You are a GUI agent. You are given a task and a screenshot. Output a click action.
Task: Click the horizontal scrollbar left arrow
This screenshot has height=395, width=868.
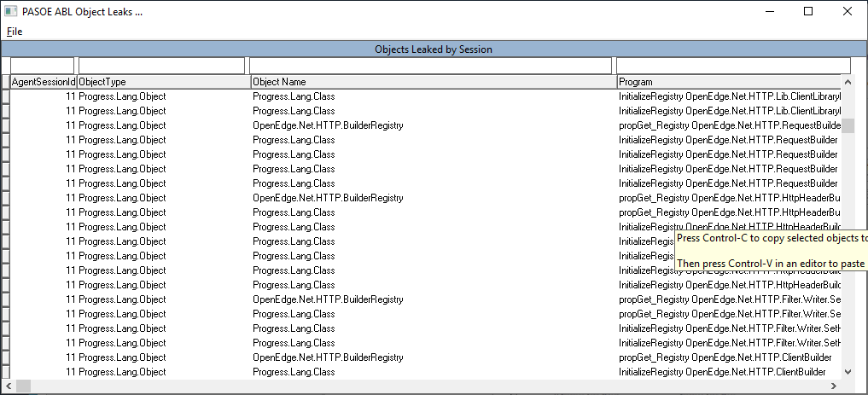point(8,386)
